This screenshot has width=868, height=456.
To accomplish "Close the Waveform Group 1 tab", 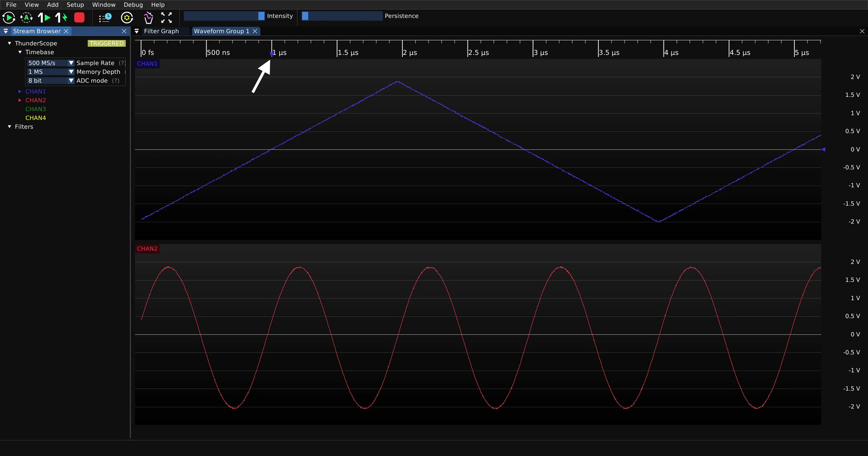I will [x=255, y=31].
